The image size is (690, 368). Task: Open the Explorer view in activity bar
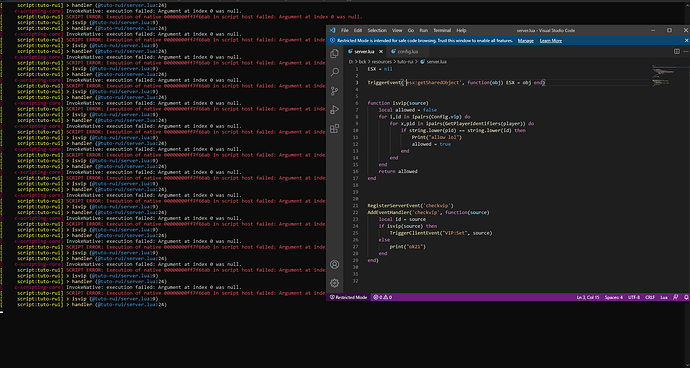(334, 53)
